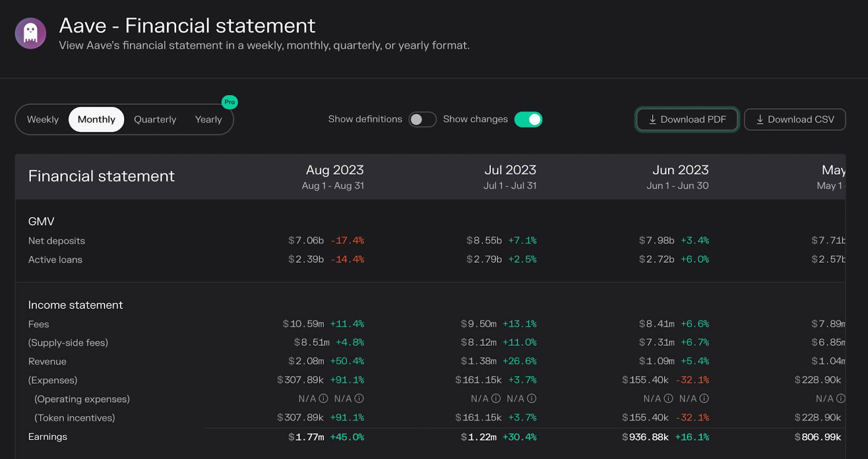This screenshot has width=868, height=459.
Task: Click the Income statement section heading
Action: point(75,305)
